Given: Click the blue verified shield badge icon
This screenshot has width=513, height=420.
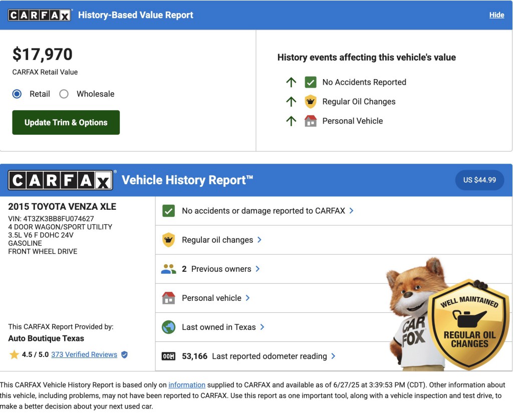Looking at the screenshot, I should [124, 354].
